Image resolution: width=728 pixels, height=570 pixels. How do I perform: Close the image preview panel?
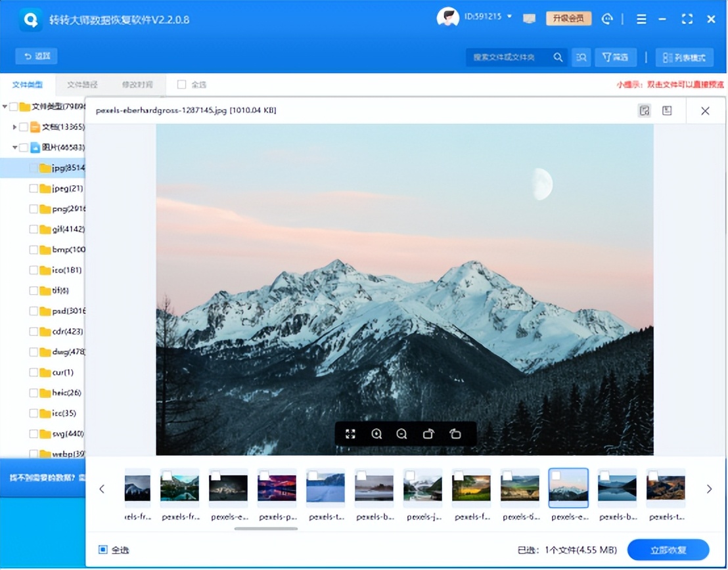(x=705, y=111)
